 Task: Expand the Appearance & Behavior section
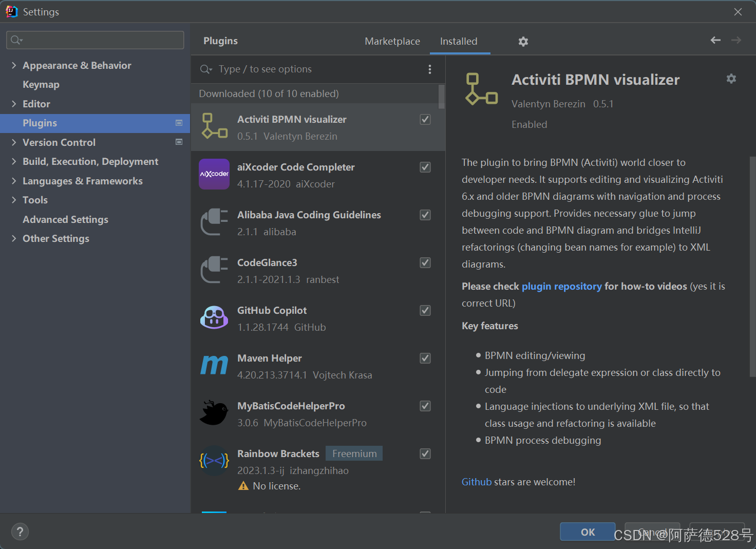pyautogui.click(x=14, y=65)
